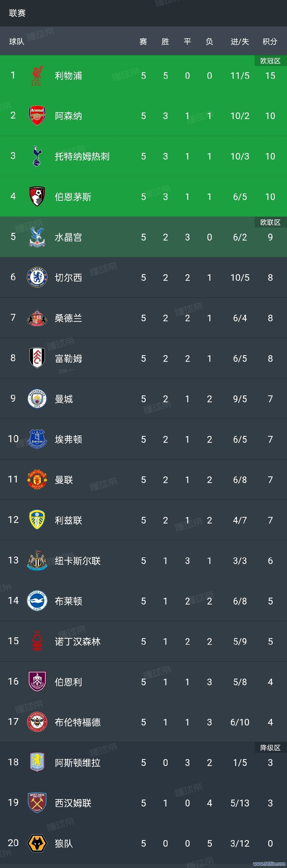Open team name 富勒姆
The width and height of the screenshot is (287, 868).
point(68,358)
